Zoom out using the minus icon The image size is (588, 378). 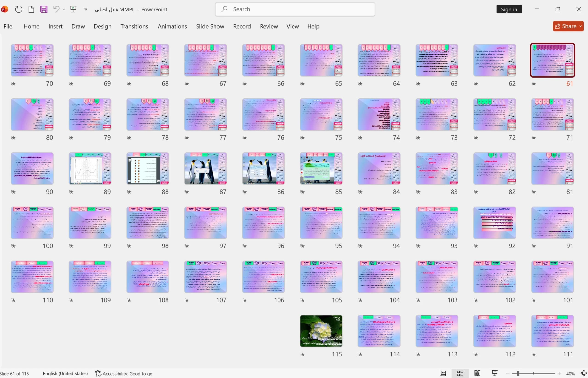[x=508, y=373]
